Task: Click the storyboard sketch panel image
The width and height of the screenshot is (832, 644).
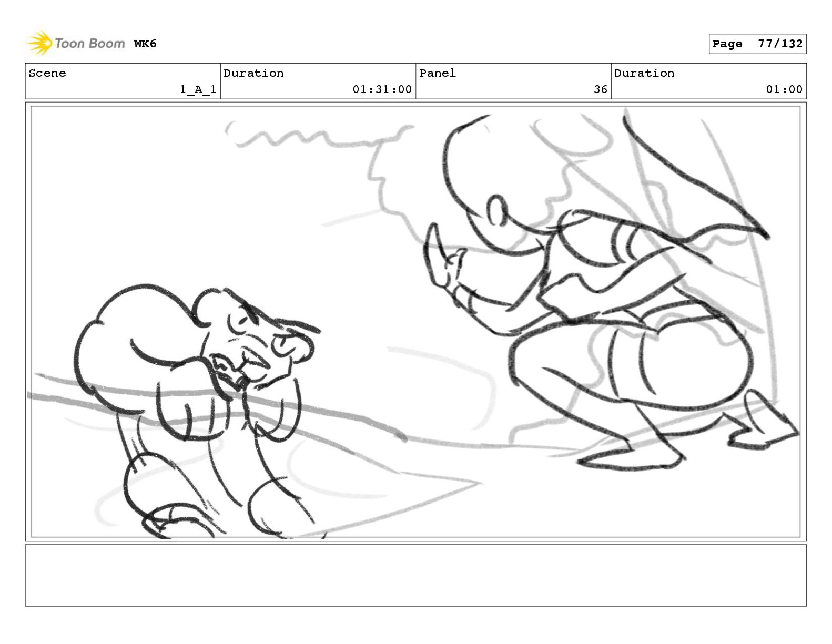Action: click(x=415, y=322)
